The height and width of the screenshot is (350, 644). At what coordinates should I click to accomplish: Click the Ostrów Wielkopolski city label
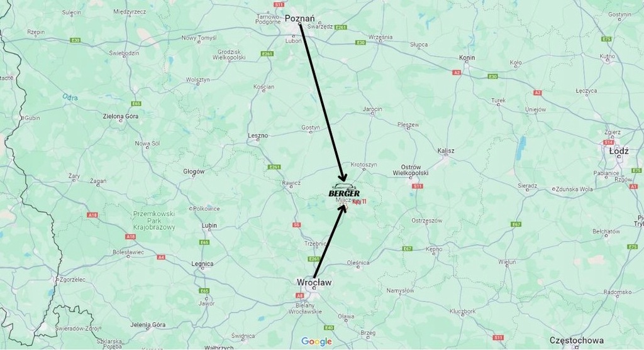(411, 170)
